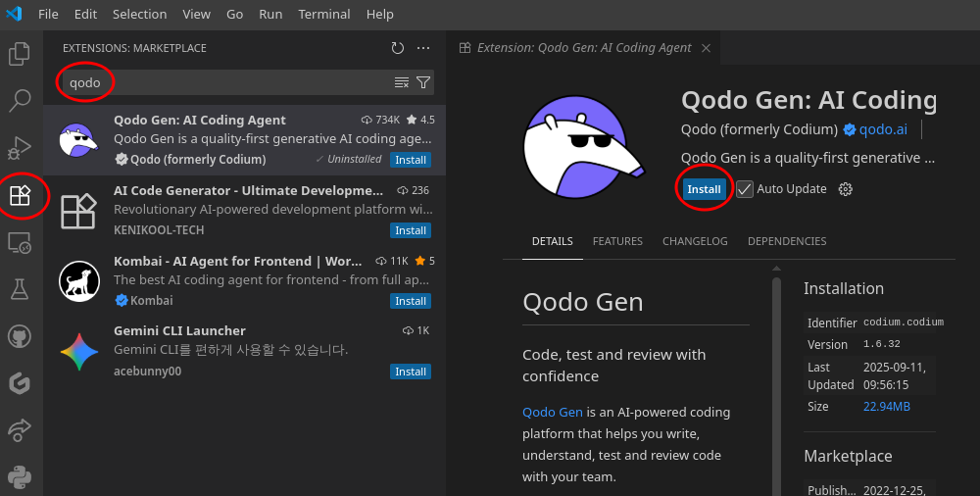Install the Kombai extension

click(411, 301)
